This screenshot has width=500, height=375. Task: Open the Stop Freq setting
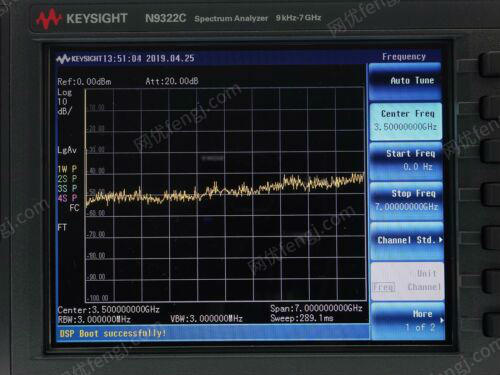tap(406, 201)
